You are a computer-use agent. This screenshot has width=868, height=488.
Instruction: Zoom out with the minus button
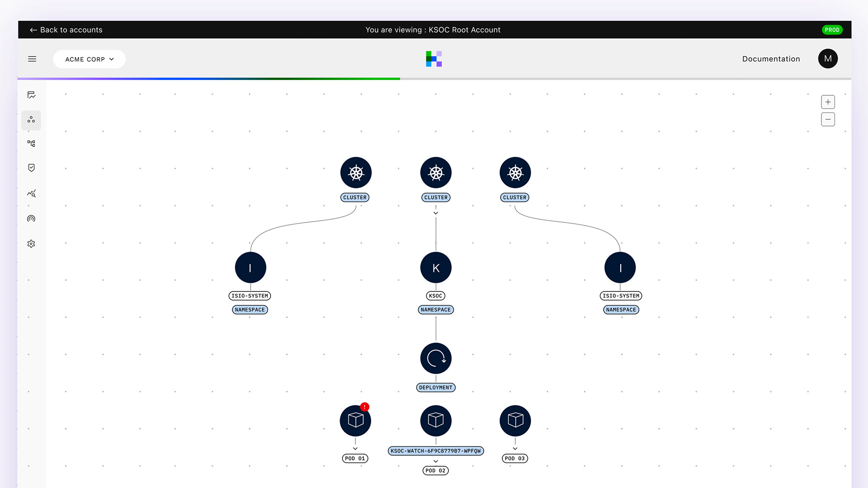point(828,120)
